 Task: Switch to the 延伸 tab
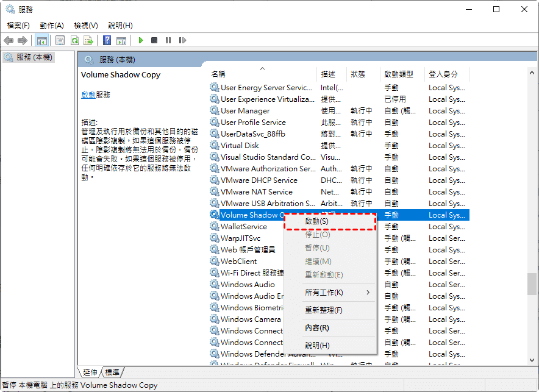click(90, 372)
